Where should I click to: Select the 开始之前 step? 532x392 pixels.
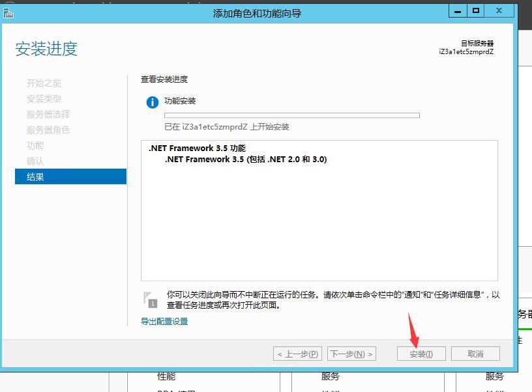[x=44, y=83]
